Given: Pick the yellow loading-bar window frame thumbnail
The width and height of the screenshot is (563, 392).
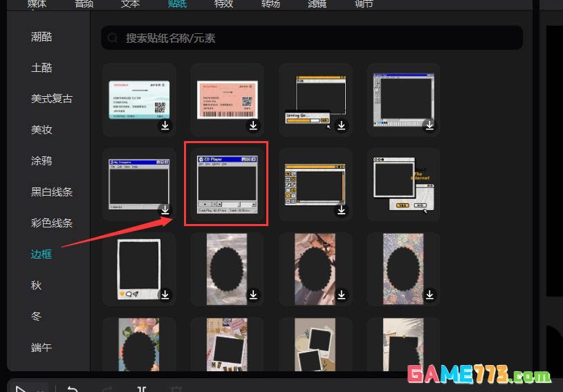Looking at the screenshot, I should click(315, 100).
